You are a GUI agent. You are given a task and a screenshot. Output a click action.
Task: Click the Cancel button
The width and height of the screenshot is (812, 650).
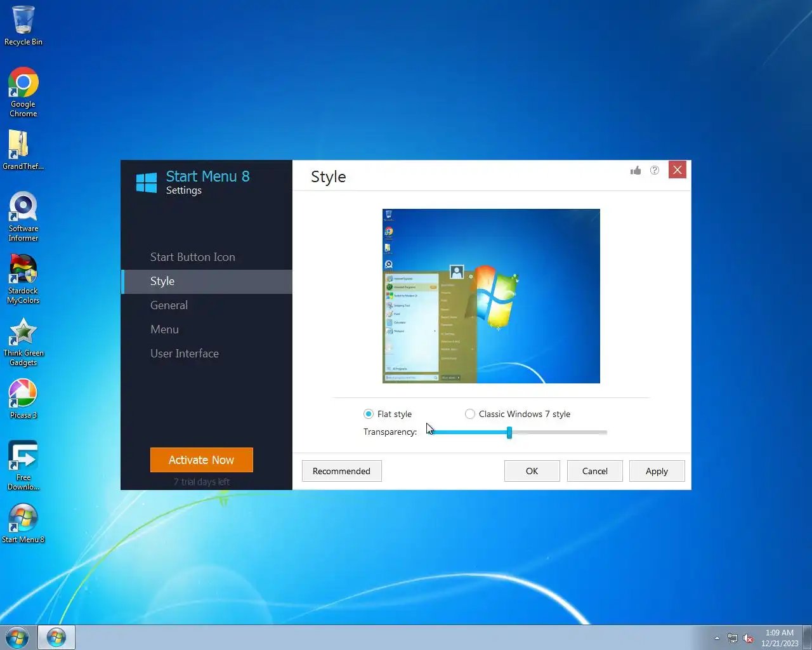point(595,471)
